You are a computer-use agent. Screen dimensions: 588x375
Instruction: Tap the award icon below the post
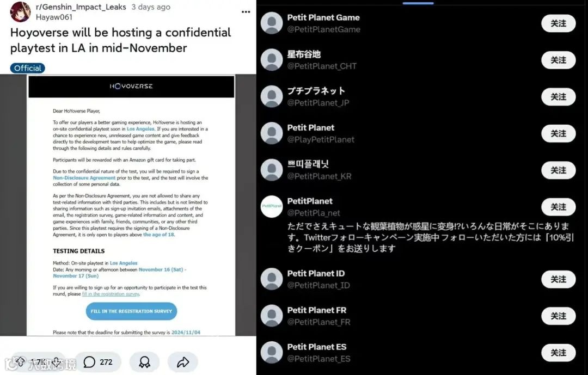[x=144, y=362]
